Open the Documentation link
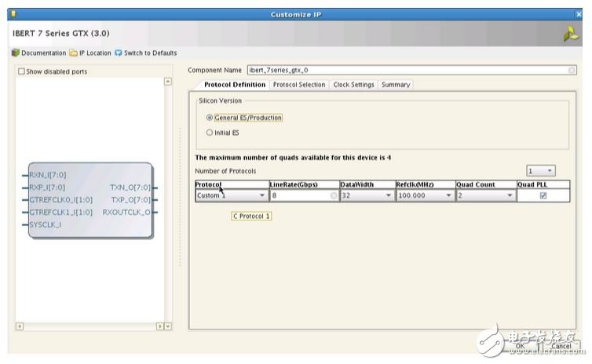592x364 pixels. [43, 53]
